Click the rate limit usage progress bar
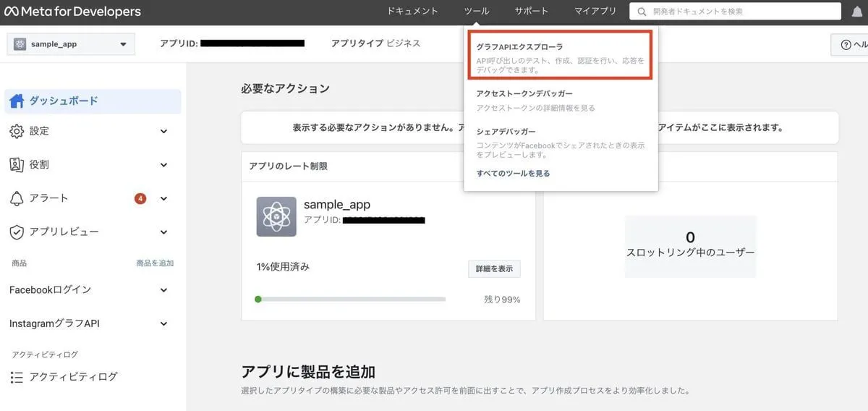This screenshot has height=411, width=868. [351, 299]
